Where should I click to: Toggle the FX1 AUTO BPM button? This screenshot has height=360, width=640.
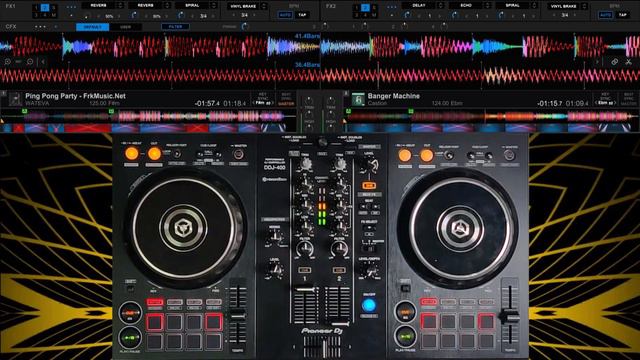tap(285, 15)
